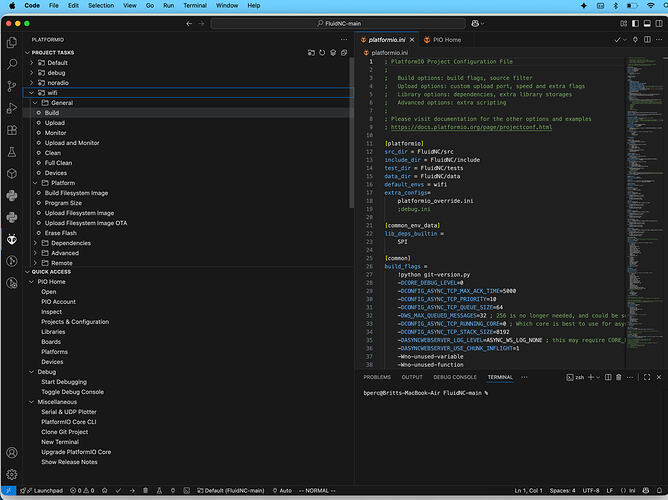Click the notifications bell in status bar
Screen dimensions: 668x500
[659, 491]
